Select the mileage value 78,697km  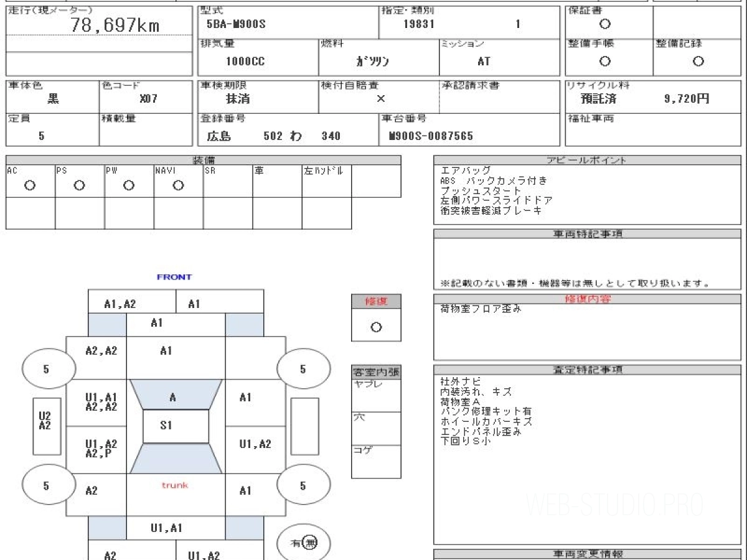115,26
